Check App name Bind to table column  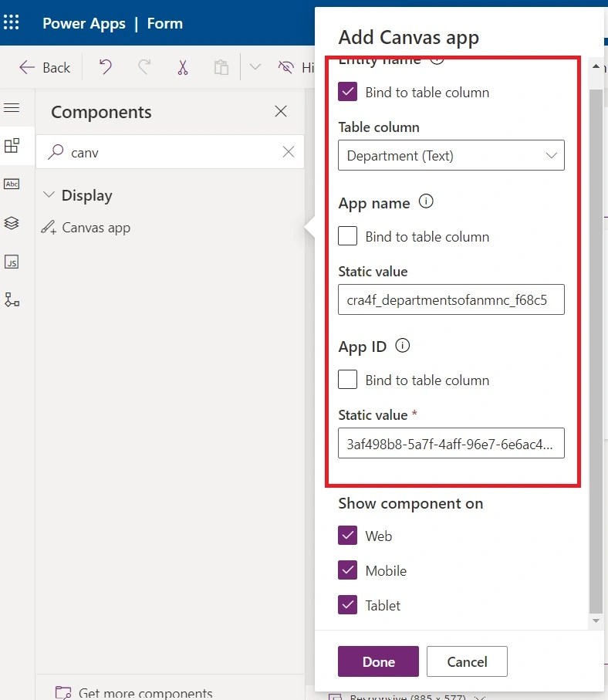click(x=348, y=236)
